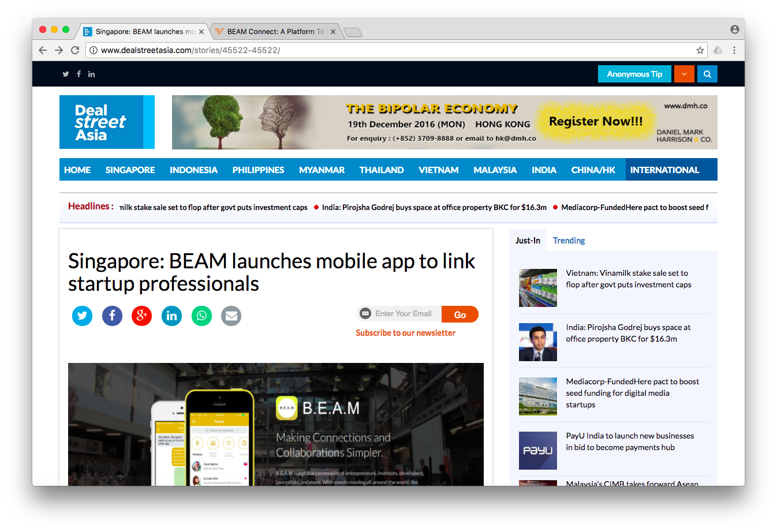
Task: Click the Pirojsha Godrej headline in ticker
Action: tap(434, 207)
